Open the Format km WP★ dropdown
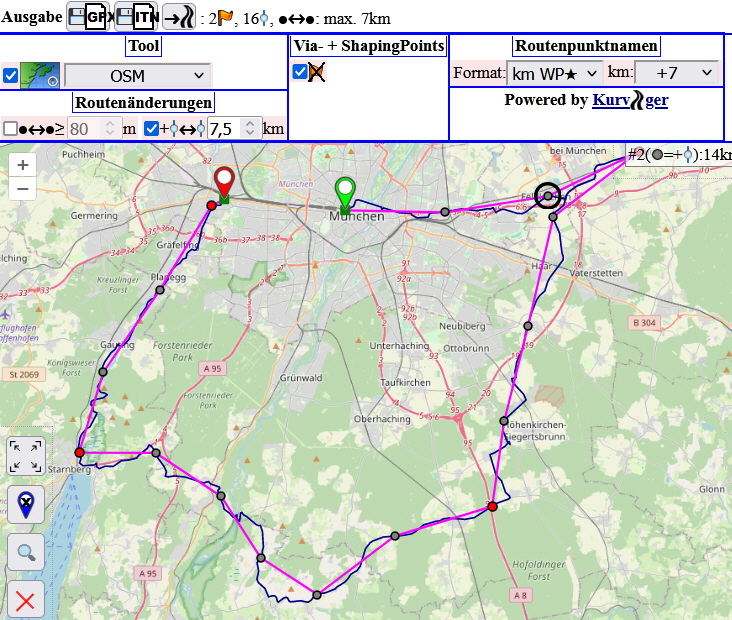This screenshot has width=732, height=620. 554,73
